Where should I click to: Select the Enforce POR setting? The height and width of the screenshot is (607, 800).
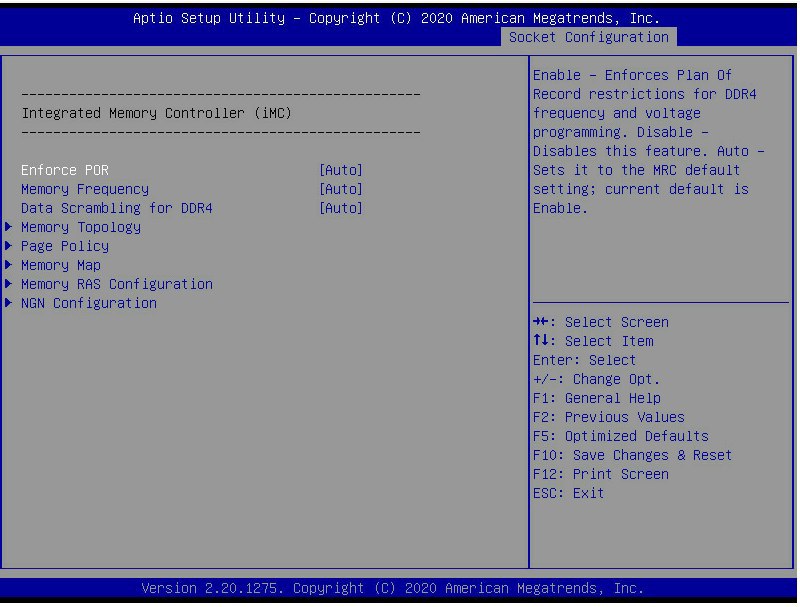click(x=65, y=170)
